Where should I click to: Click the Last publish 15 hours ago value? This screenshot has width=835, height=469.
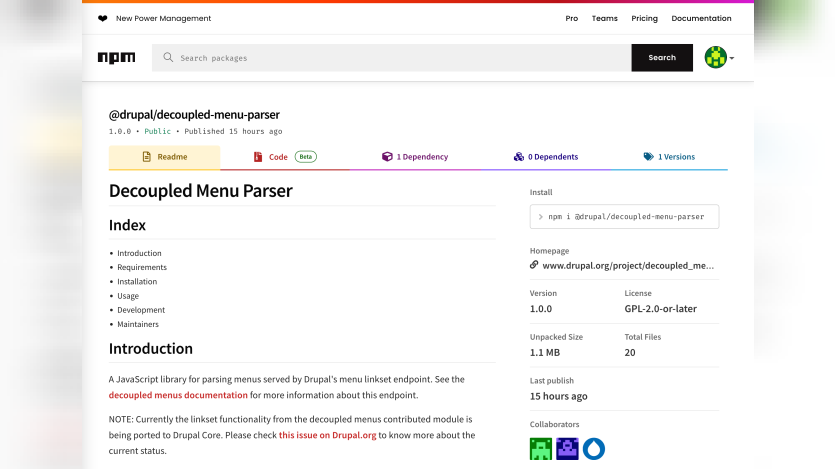click(558, 396)
